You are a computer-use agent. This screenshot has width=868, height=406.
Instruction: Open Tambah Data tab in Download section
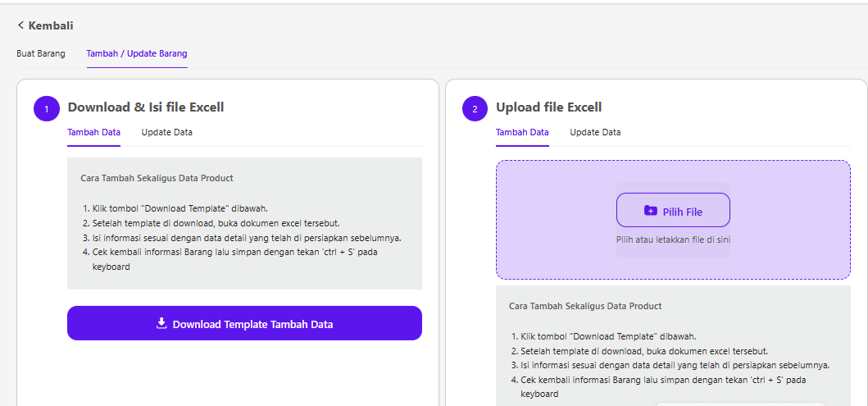pyautogui.click(x=93, y=132)
